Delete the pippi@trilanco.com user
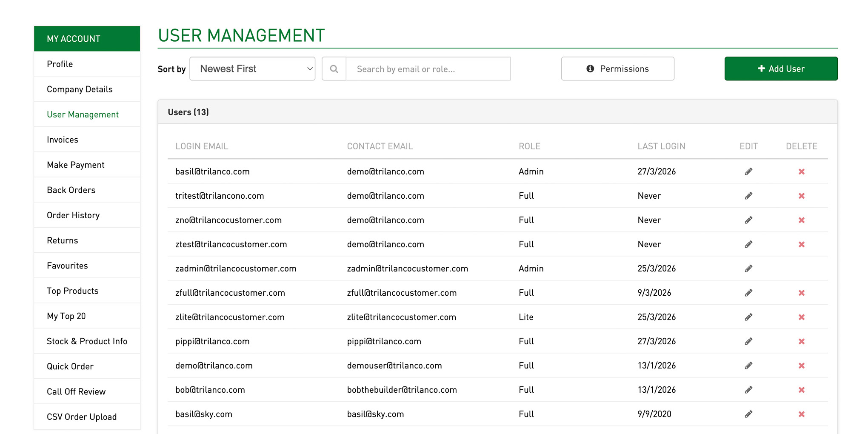 pyautogui.click(x=801, y=341)
